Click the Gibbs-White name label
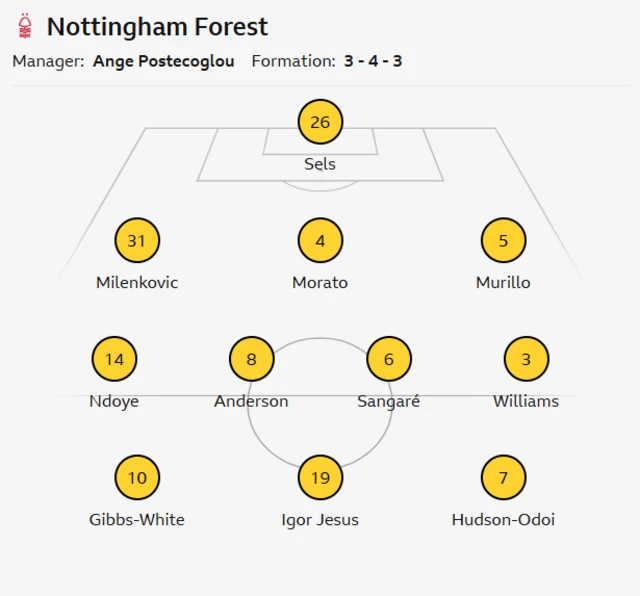 [137, 520]
